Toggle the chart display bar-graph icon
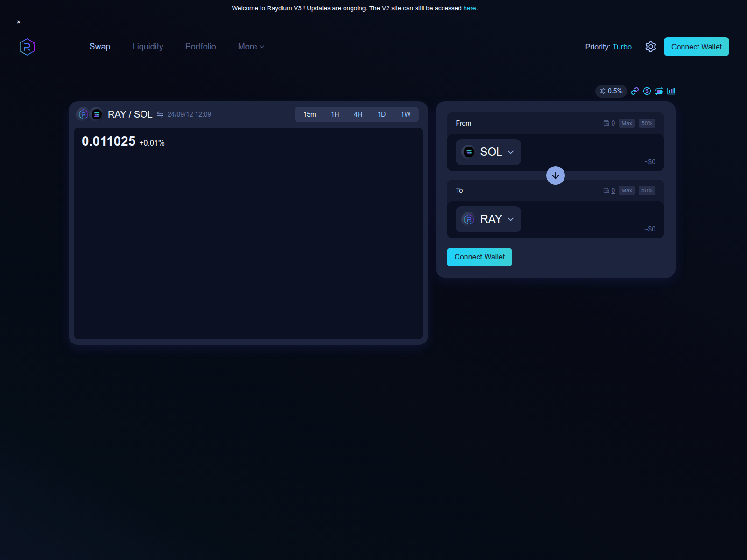The width and height of the screenshot is (747, 560). click(671, 91)
